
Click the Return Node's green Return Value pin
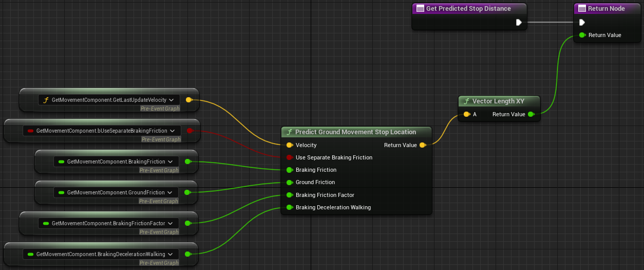[x=582, y=35]
